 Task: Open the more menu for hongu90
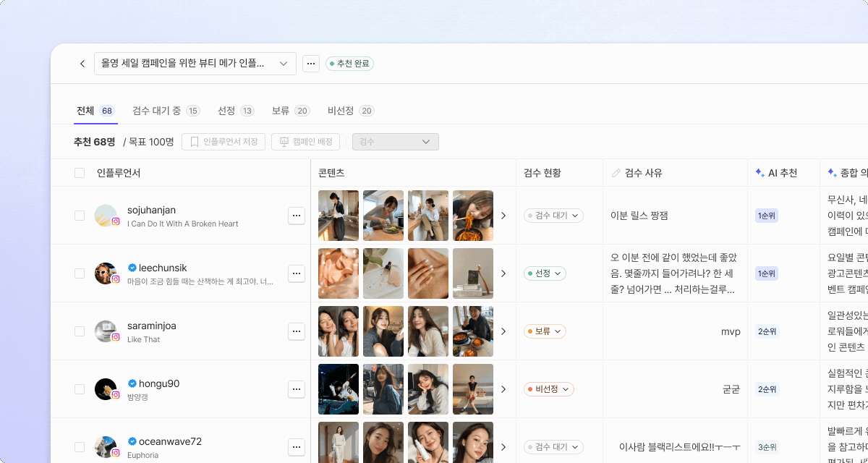pos(297,389)
